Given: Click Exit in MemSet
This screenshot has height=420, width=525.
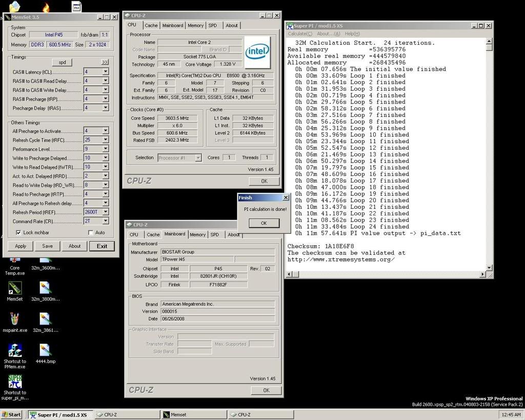Looking at the screenshot, I should pyautogui.click(x=102, y=246).
